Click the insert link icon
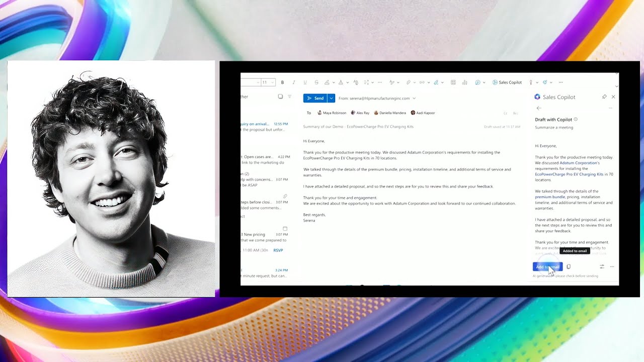Screen dimensions: 644x362 (x=422, y=82)
